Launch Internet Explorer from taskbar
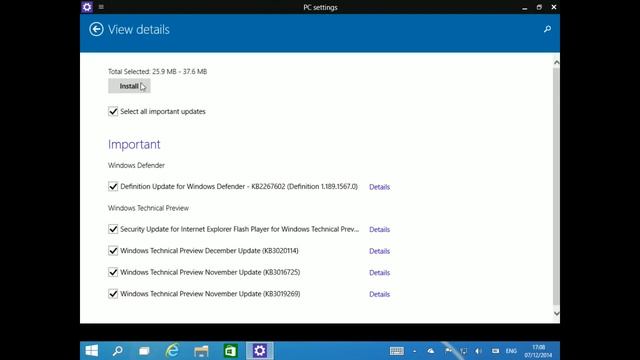Screen dimensions: 640x360 click(172, 351)
